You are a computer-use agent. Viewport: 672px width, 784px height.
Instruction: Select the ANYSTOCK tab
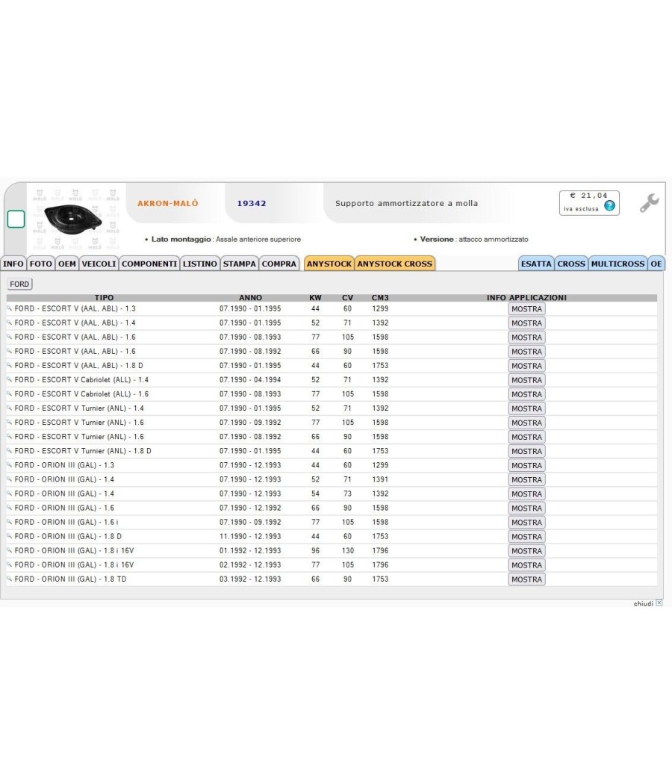point(329,264)
